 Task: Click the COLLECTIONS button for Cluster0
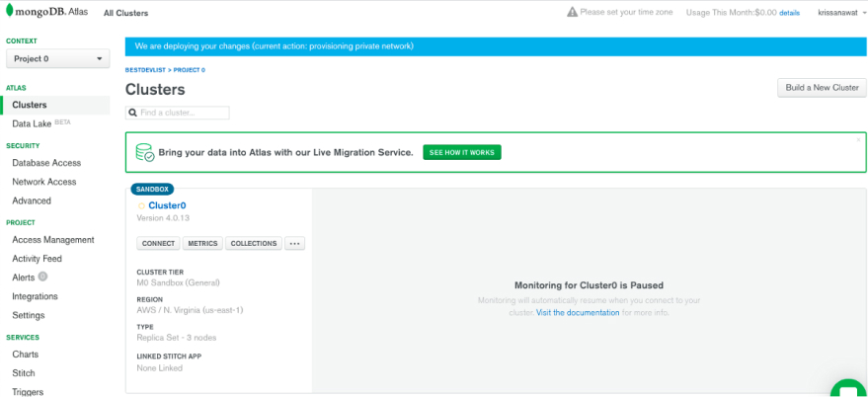[x=254, y=243]
